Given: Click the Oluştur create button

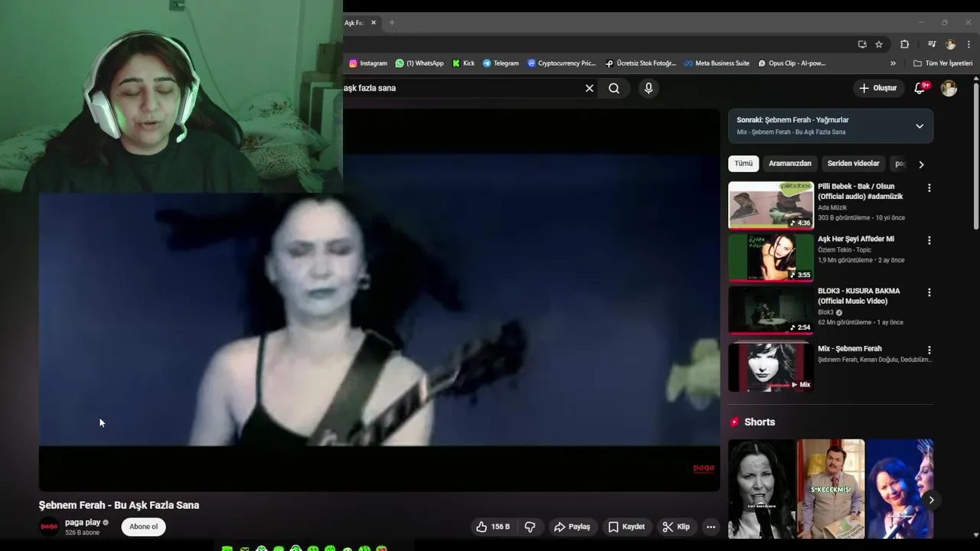Looking at the screenshot, I should 877,88.
